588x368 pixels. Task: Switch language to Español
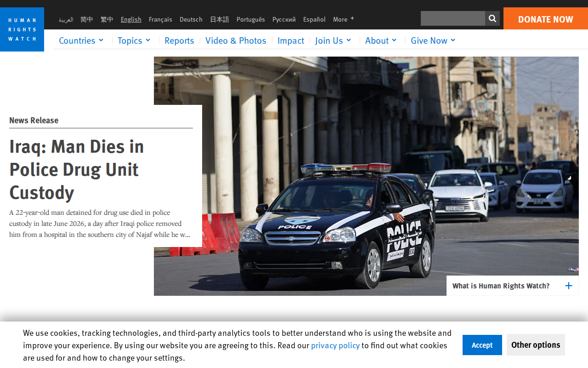click(314, 19)
